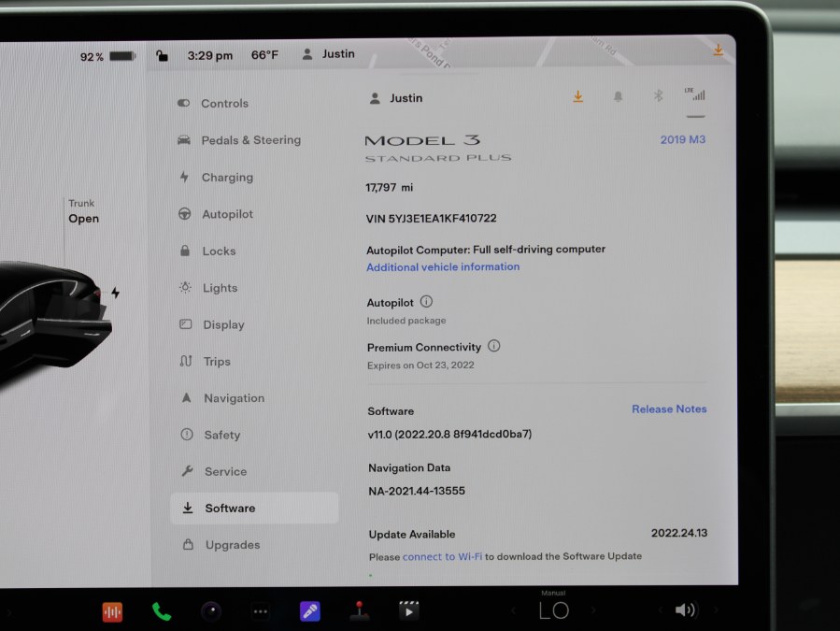Tap the NA-2021.44-13555 navigation data
The height and width of the screenshot is (631, 840).
(x=417, y=491)
